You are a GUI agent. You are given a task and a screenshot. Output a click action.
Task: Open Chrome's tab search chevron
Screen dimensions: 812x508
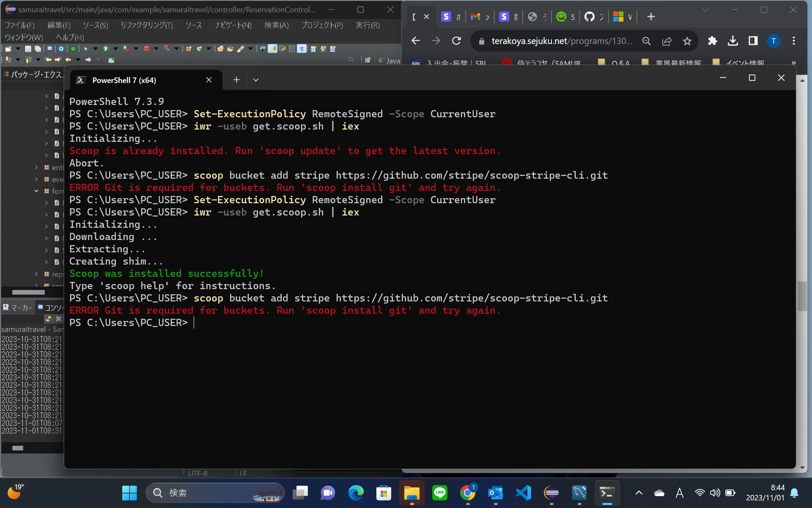[706, 10]
